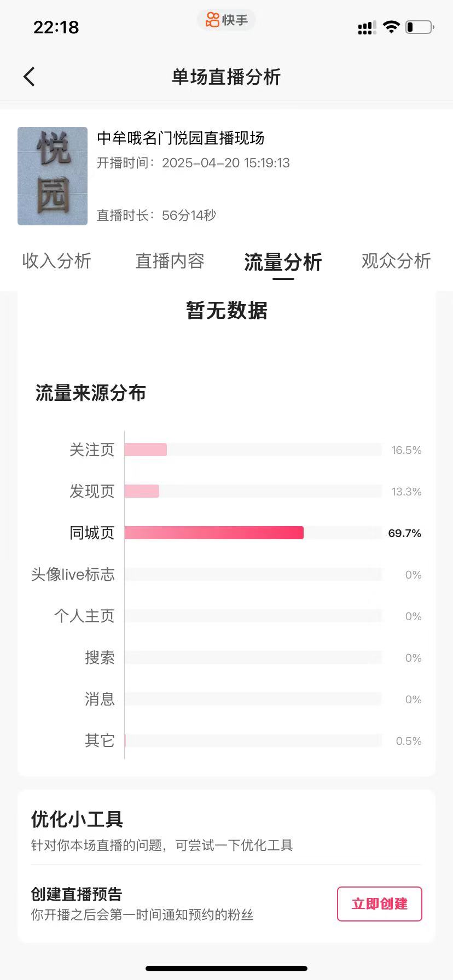Tap the 关注页 traffic bar
Viewport: 453px width, 980px height.
click(x=146, y=450)
